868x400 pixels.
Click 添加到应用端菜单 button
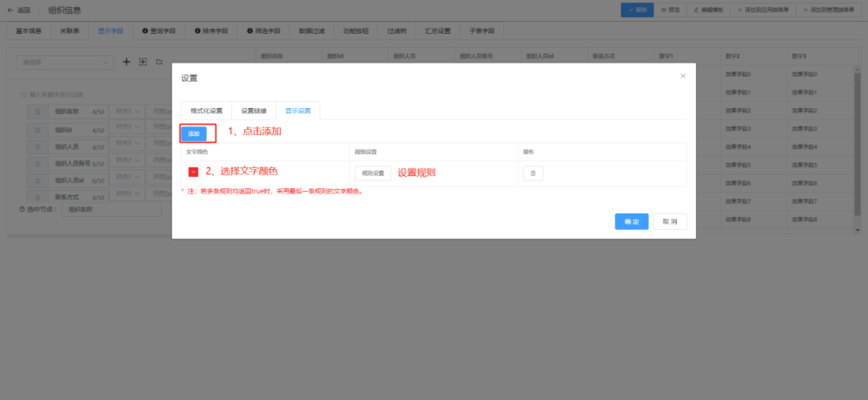[762, 10]
